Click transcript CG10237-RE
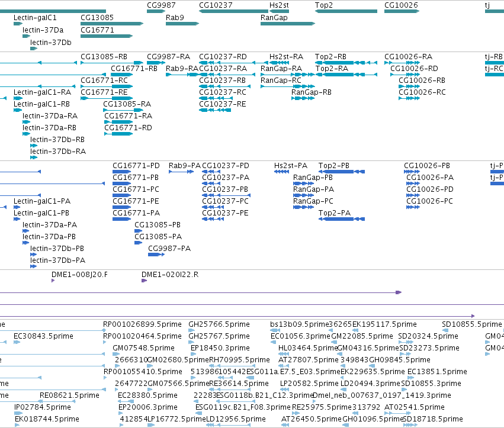 [223, 104]
